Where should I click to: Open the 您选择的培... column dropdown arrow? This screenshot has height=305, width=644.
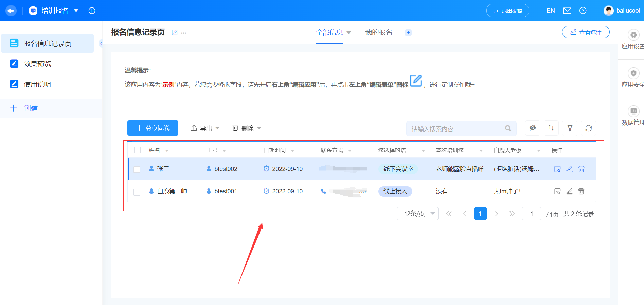[x=423, y=151]
